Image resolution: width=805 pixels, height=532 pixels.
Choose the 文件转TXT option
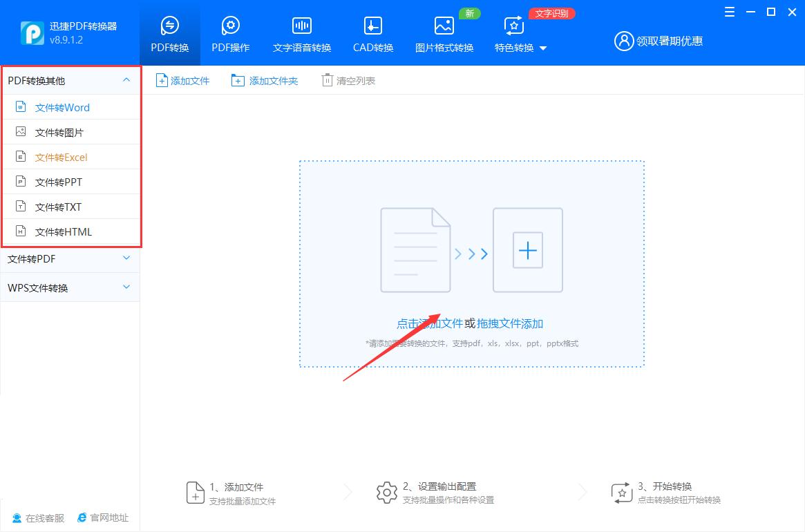pos(59,207)
